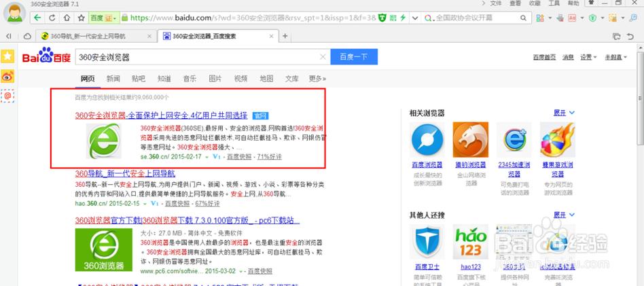Open result 360导航_新一代安全上网导航
644x286 pixels.
[125, 173]
